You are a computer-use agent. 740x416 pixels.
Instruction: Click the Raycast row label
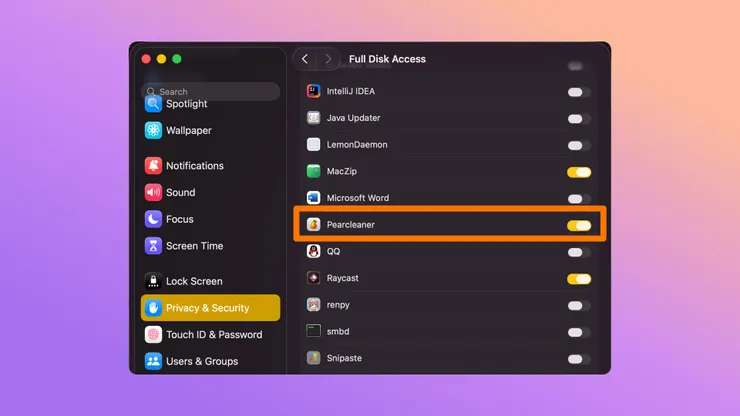click(x=343, y=278)
